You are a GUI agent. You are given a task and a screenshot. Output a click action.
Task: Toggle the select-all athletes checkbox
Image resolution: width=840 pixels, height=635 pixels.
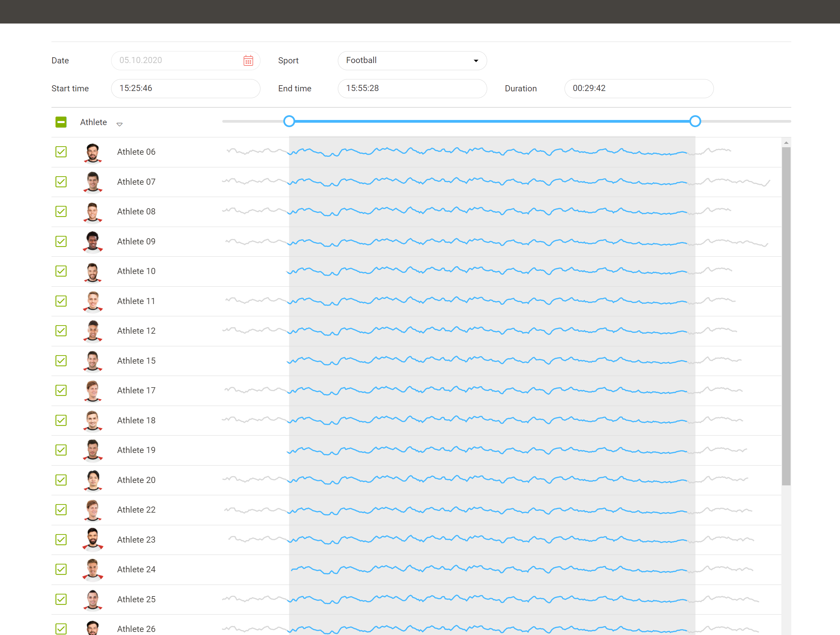click(61, 122)
